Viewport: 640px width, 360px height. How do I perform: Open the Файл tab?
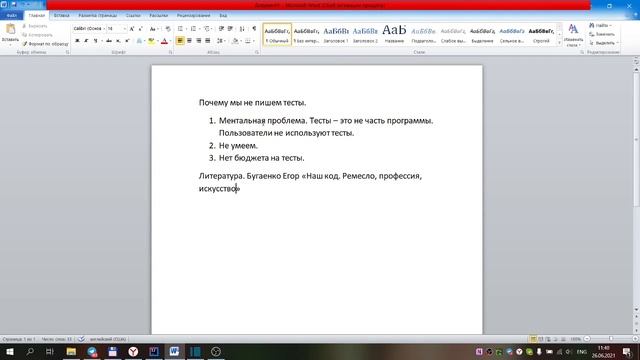11,16
